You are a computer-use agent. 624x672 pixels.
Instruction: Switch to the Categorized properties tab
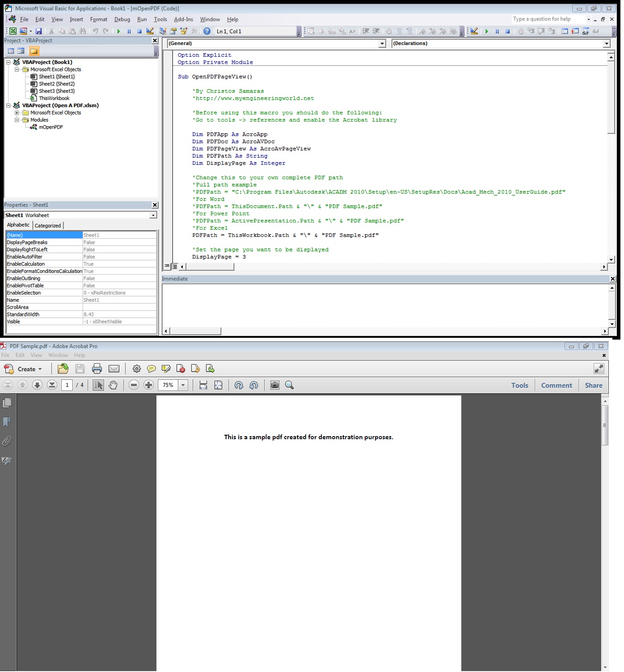pos(48,225)
